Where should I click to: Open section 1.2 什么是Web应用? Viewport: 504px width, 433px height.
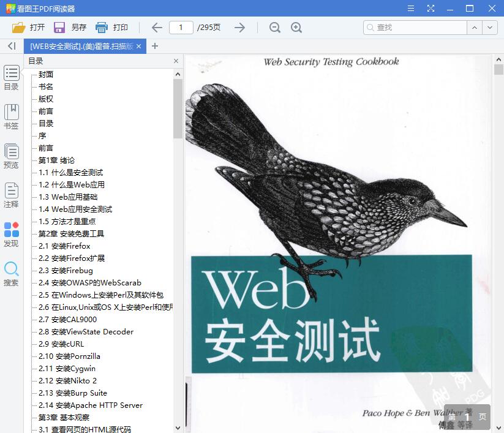pyautogui.click(x=72, y=184)
